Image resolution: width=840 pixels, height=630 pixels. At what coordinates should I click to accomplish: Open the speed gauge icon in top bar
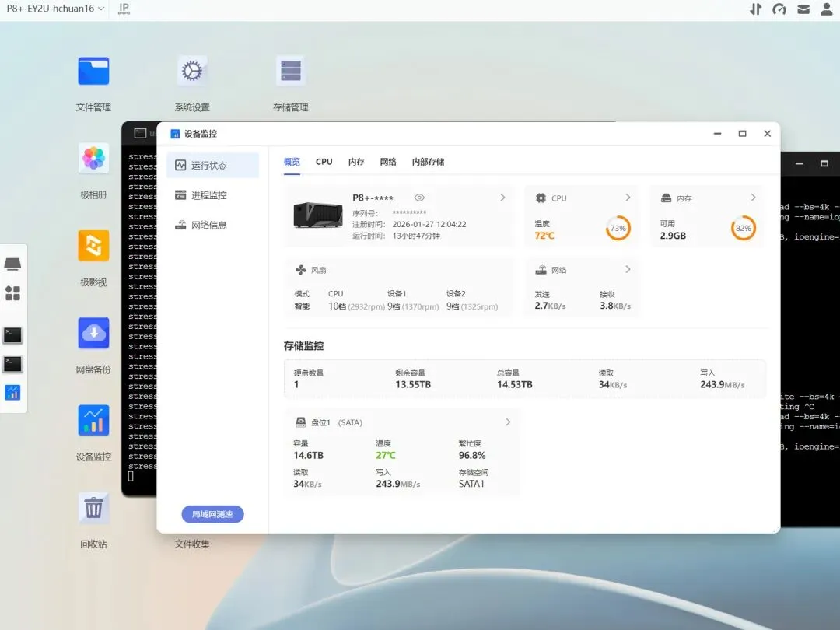point(779,9)
